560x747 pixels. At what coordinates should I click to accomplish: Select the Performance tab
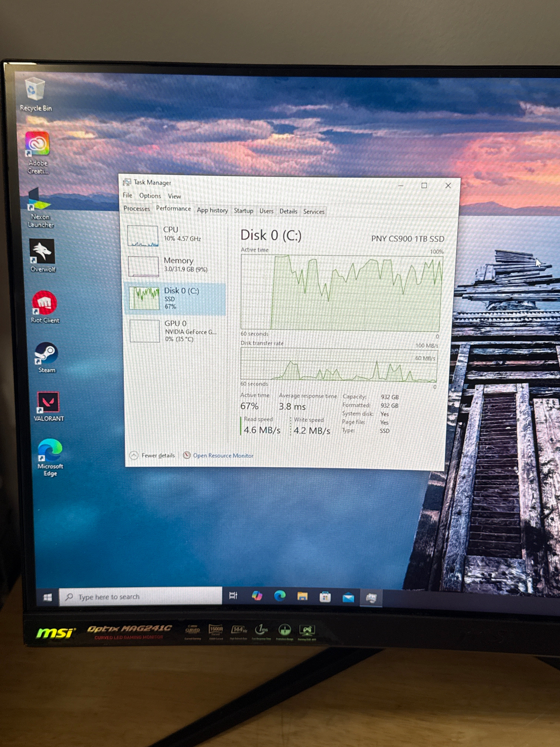click(x=173, y=208)
